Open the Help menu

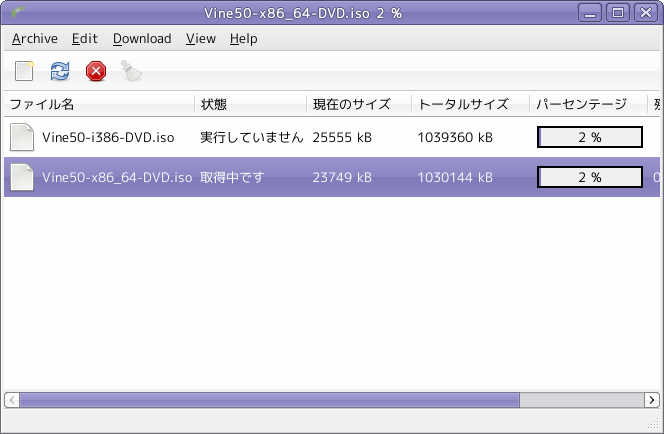(243, 39)
